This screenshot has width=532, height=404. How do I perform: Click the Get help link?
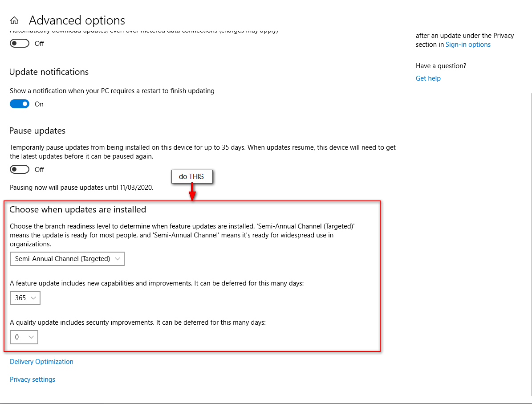pos(428,78)
